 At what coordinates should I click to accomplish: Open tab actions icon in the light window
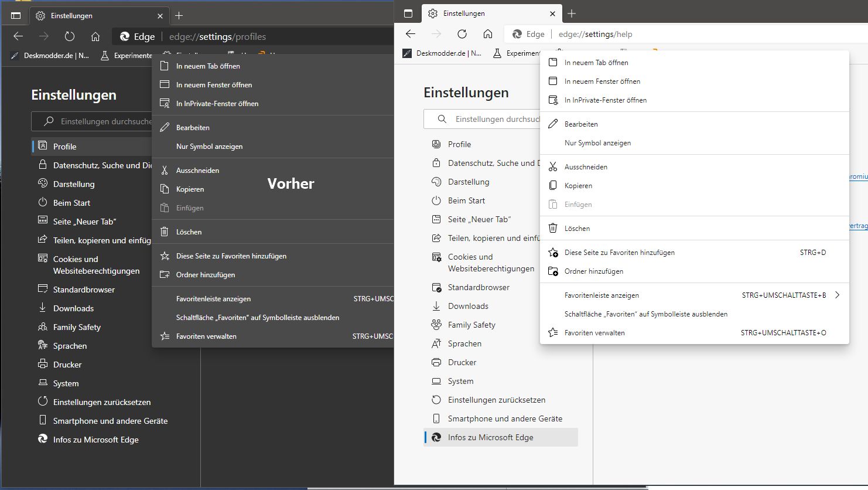(x=408, y=13)
